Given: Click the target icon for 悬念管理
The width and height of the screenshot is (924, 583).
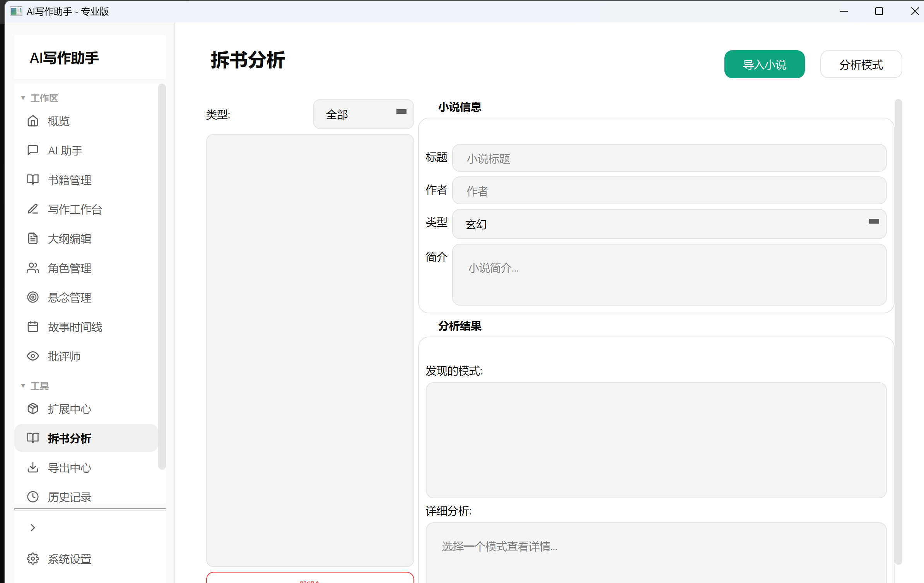Looking at the screenshot, I should (33, 297).
